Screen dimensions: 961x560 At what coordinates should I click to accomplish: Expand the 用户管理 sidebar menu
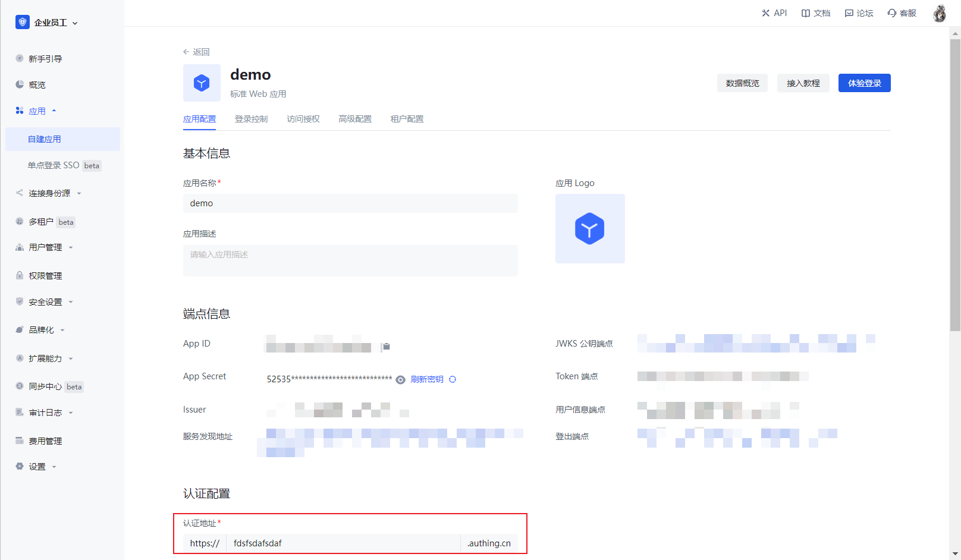coord(45,247)
